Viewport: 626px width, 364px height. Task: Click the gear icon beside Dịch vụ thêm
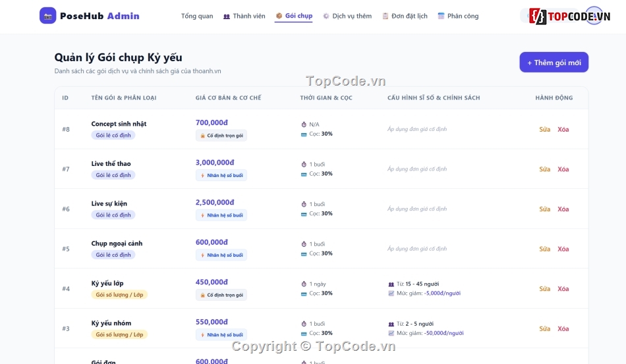326,16
